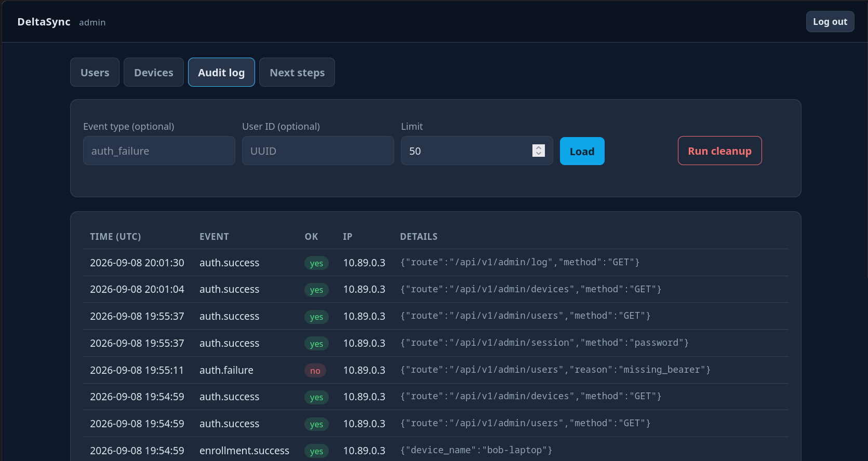Screen dimensions: 868x461
Task: Click the red "no" status badge
Action: click(315, 370)
